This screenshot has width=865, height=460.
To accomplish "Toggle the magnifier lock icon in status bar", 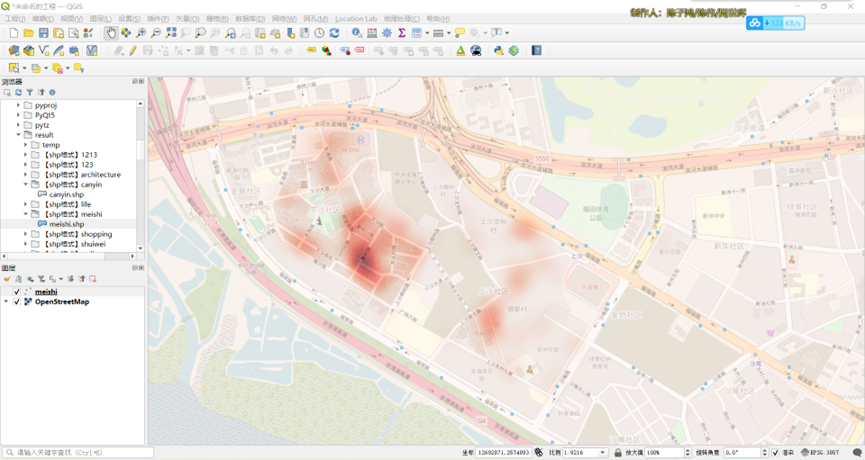I will pos(618,452).
